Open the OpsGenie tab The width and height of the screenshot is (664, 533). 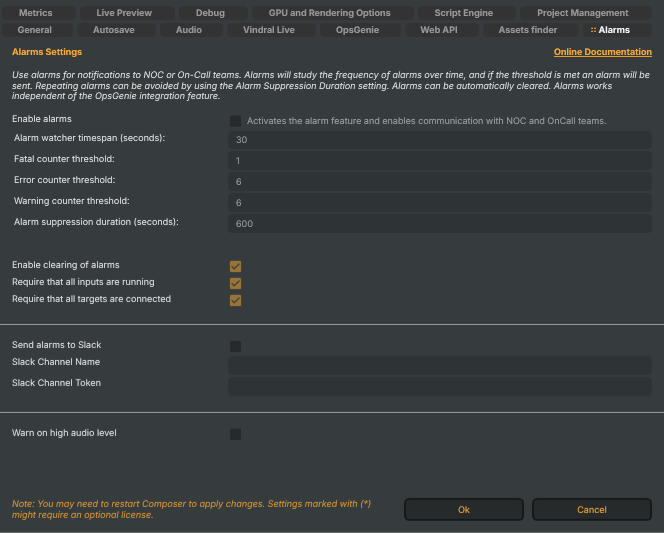click(x=360, y=30)
